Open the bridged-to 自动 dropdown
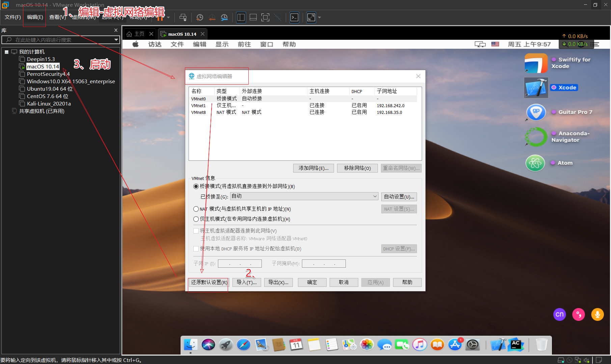Screen dimensions: 611x364 (304, 196)
